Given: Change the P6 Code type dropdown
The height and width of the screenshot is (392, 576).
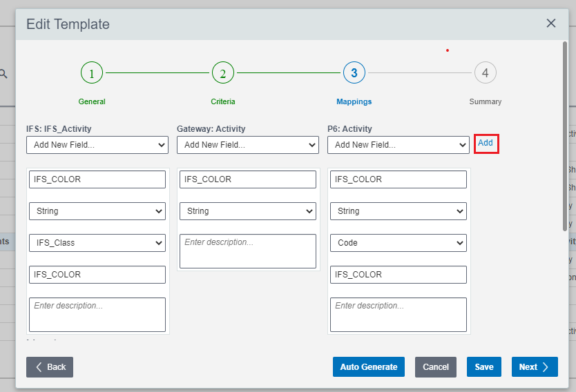Looking at the screenshot, I should (398, 243).
